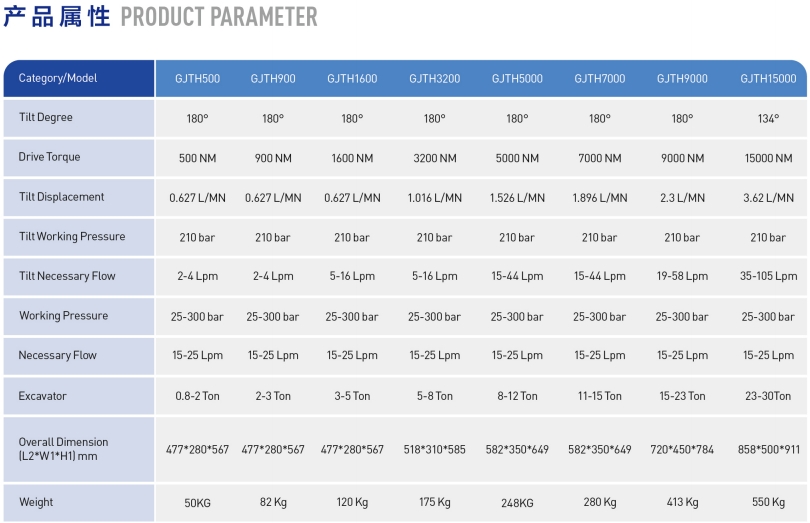Viewport: 810px width, 523px height.
Task: Select the 248KG weight cell
Action: (x=517, y=502)
